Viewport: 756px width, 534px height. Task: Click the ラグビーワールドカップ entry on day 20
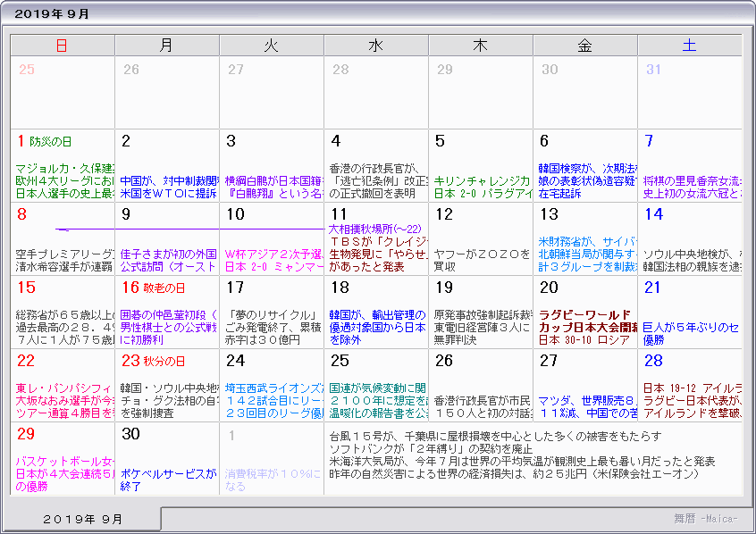coord(585,321)
